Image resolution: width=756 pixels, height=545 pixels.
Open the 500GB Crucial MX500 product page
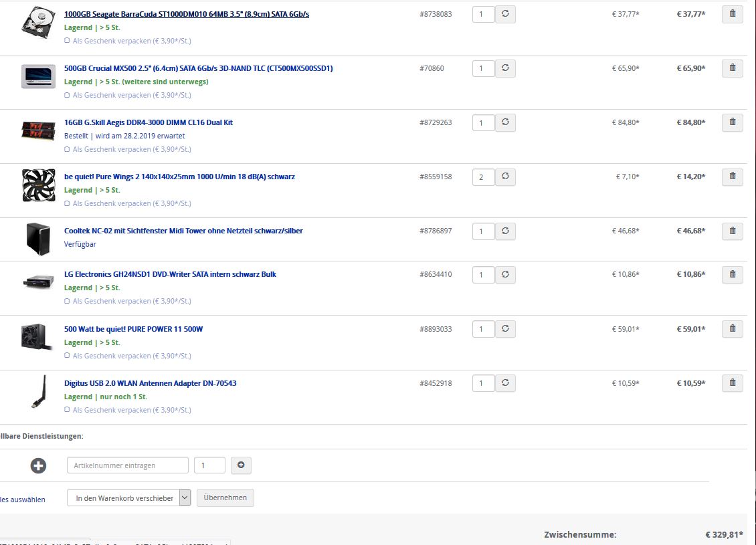click(x=198, y=68)
